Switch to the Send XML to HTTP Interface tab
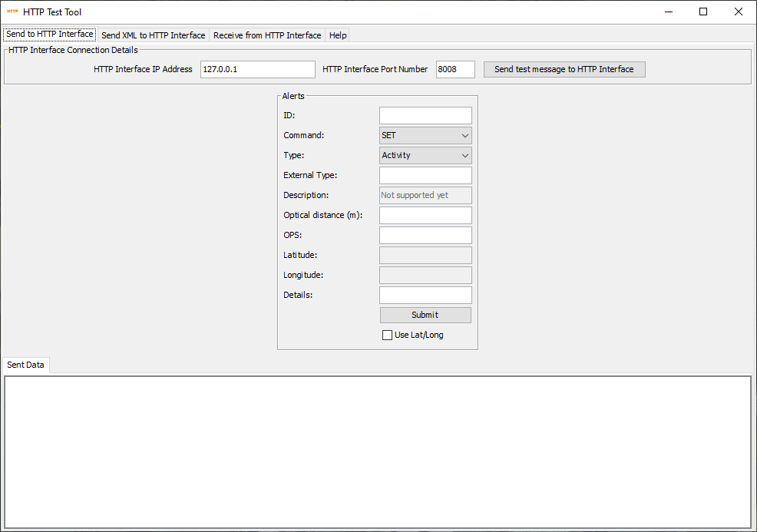The image size is (757, 532). (x=153, y=35)
